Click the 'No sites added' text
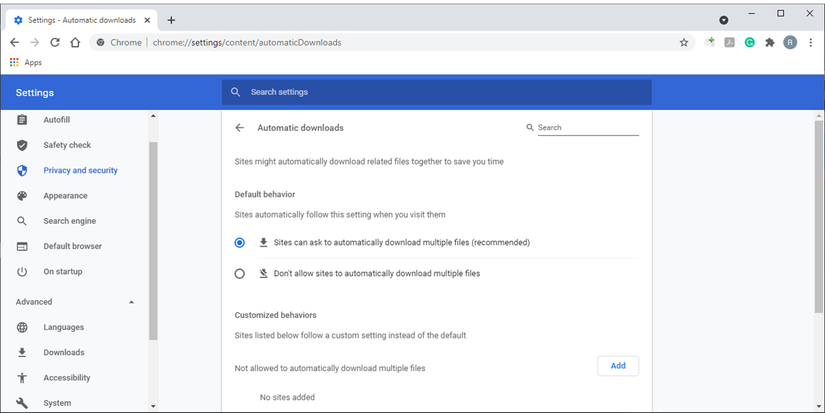Image resolution: width=825 pixels, height=413 pixels. [x=287, y=397]
